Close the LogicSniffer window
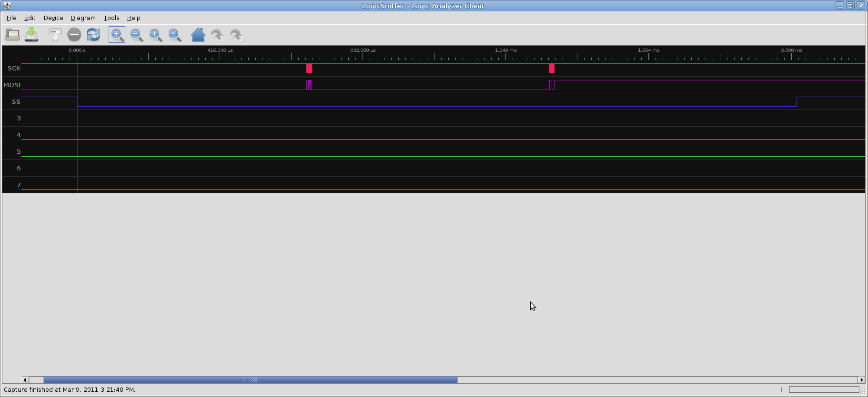This screenshot has width=868, height=397. coord(860,6)
